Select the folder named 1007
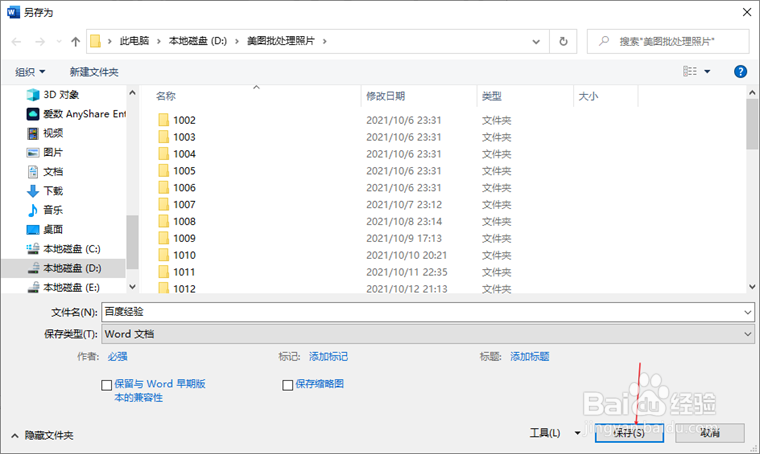Screen dimensions: 760x454 point(184,204)
